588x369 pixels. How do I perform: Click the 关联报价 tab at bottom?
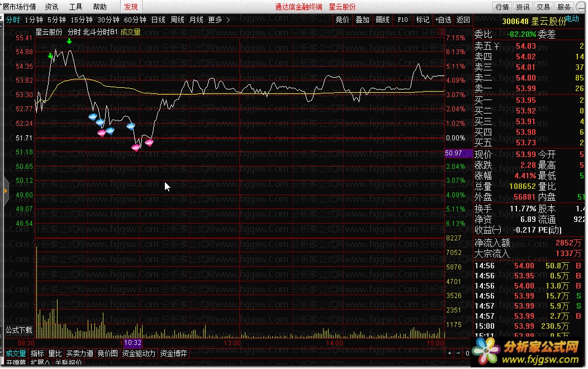(68, 363)
